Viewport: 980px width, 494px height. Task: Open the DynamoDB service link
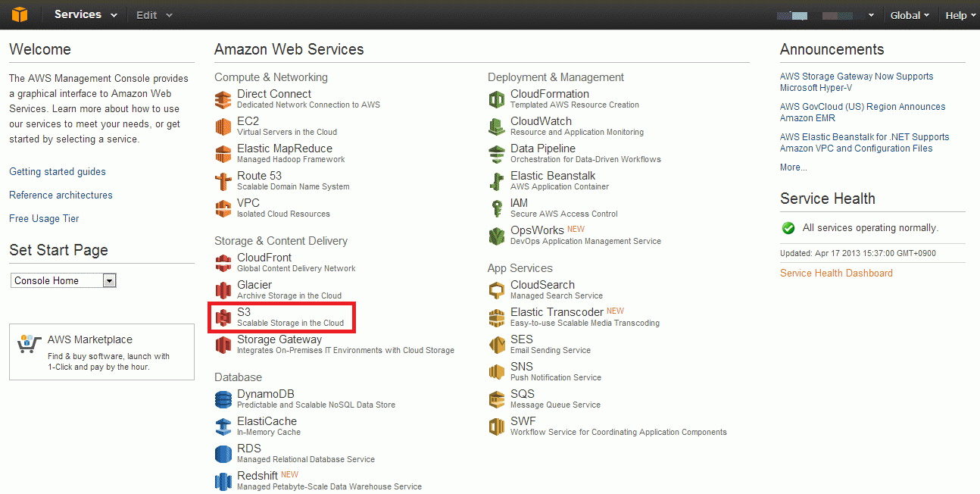(x=265, y=394)
